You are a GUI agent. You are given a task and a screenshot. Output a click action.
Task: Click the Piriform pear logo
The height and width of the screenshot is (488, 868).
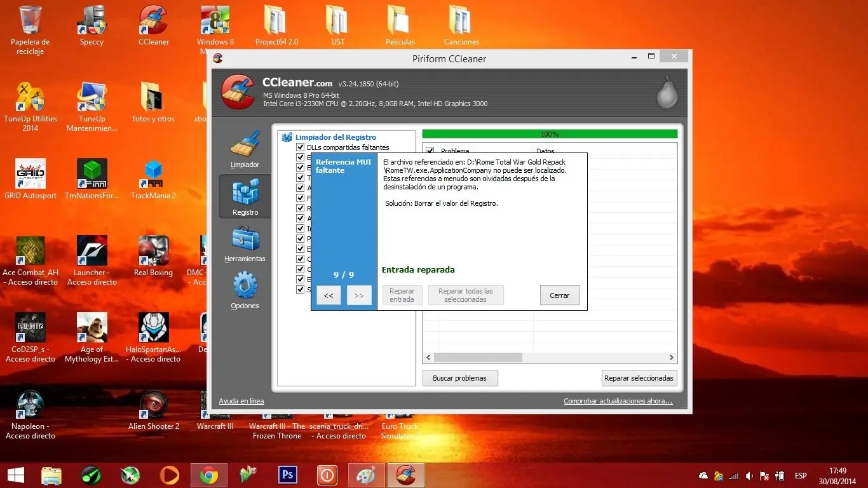pos(667,94)
